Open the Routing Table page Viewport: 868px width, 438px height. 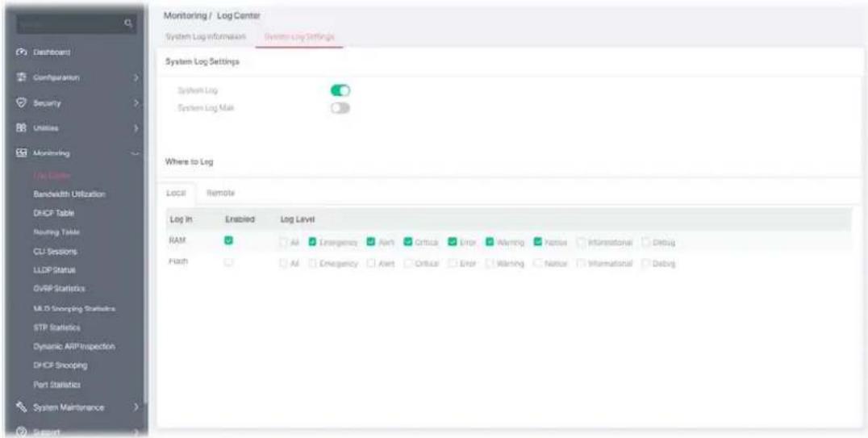(56, 232)
